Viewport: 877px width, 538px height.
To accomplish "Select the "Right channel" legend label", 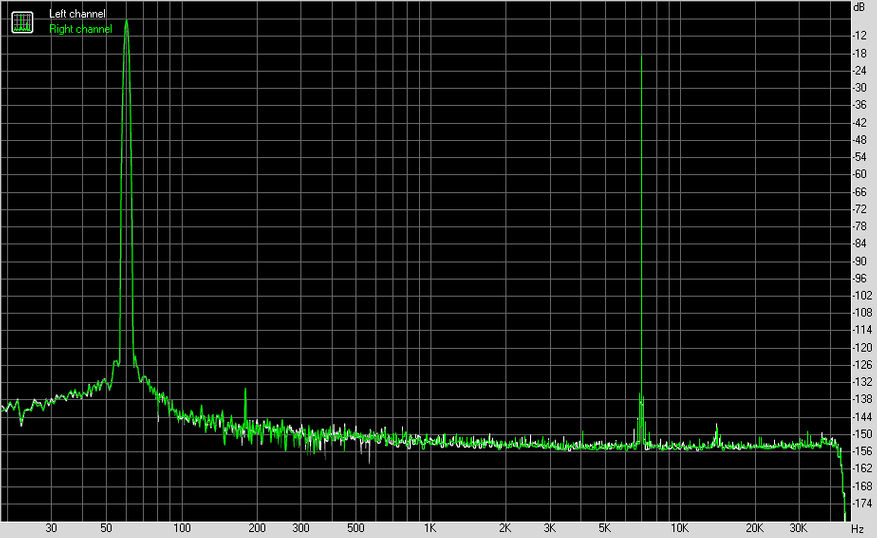I will pyautogui.click(x=81, y=29).
